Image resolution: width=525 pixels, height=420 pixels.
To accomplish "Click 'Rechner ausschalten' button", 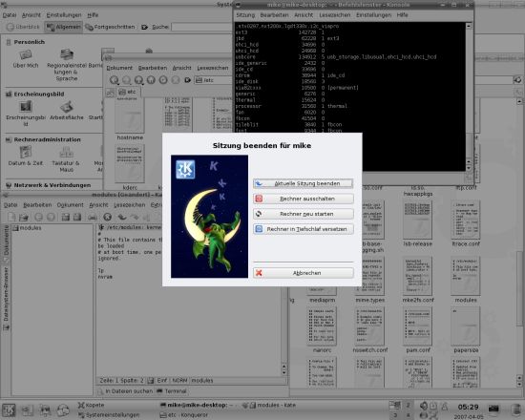I will click(x=303, y=199).
